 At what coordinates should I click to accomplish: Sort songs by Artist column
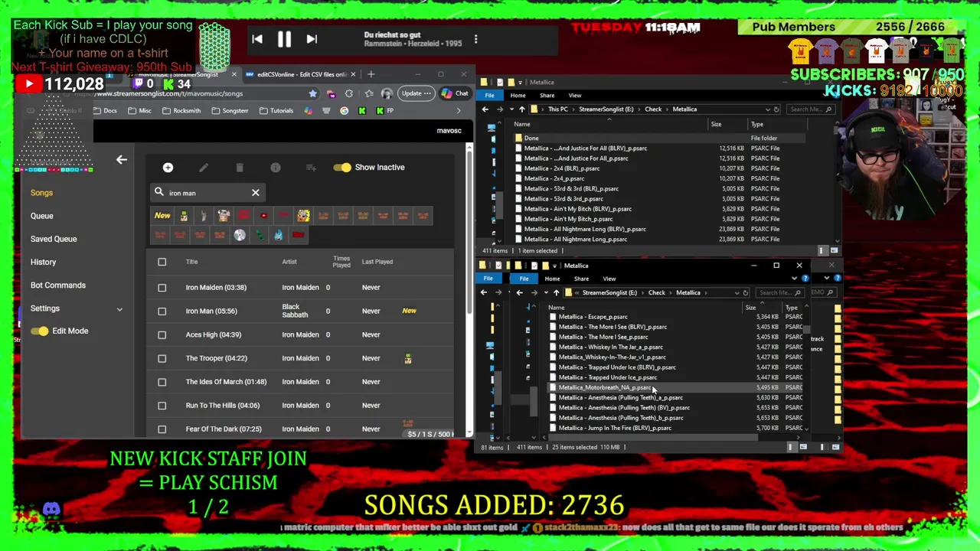pyautogui.click(x=289, y=262)
